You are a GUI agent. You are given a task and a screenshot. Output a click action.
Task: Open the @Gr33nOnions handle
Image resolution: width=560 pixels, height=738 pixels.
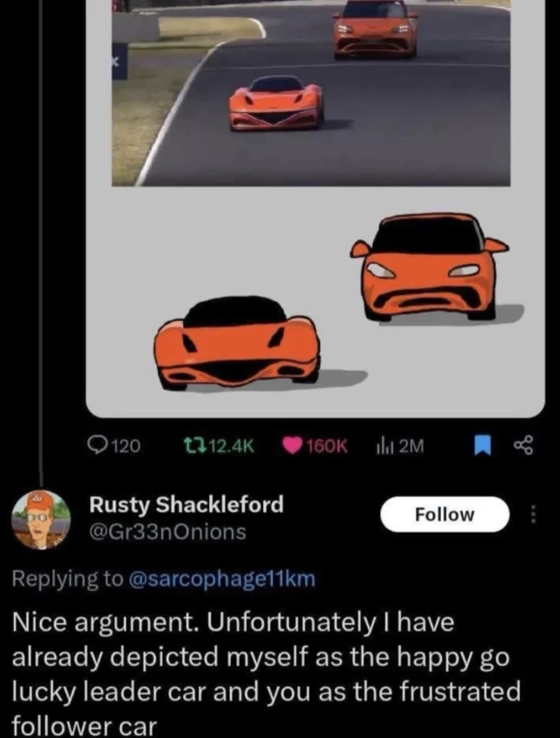coord(168,532)
